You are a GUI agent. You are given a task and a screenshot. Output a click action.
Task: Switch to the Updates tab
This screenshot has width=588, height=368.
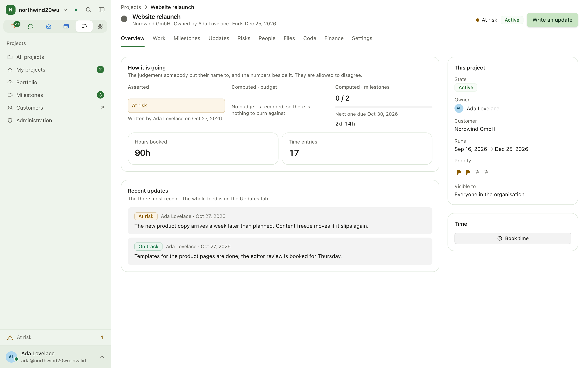tap(219, 38)
